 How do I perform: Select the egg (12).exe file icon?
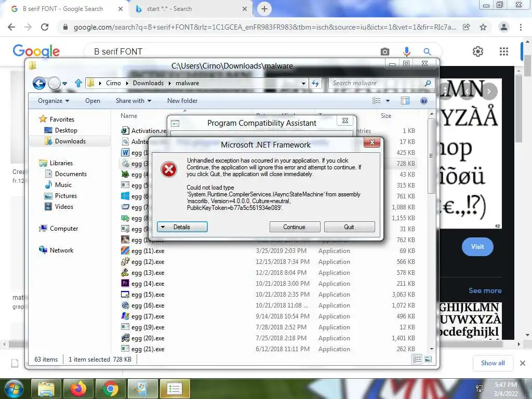tap(125, 262)
